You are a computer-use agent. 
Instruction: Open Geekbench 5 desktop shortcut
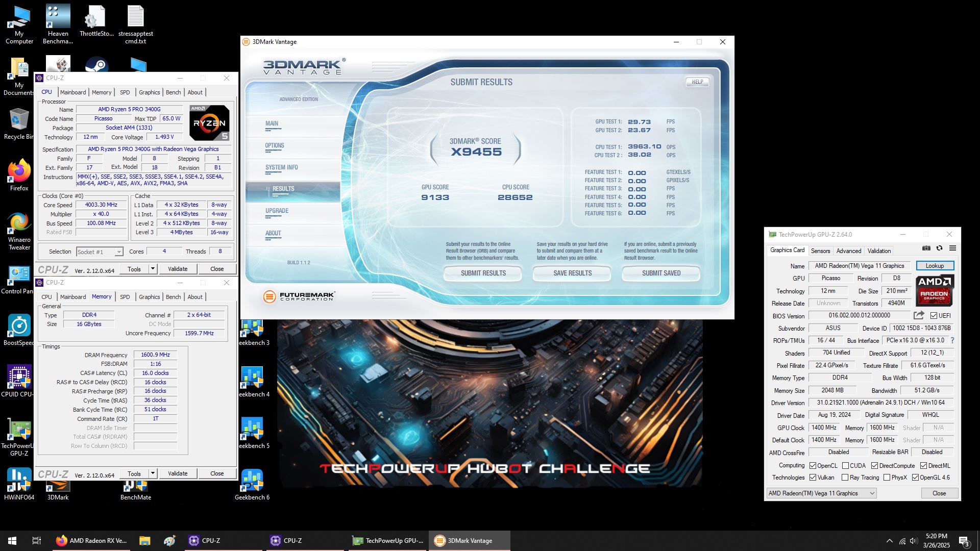(252, 433)
